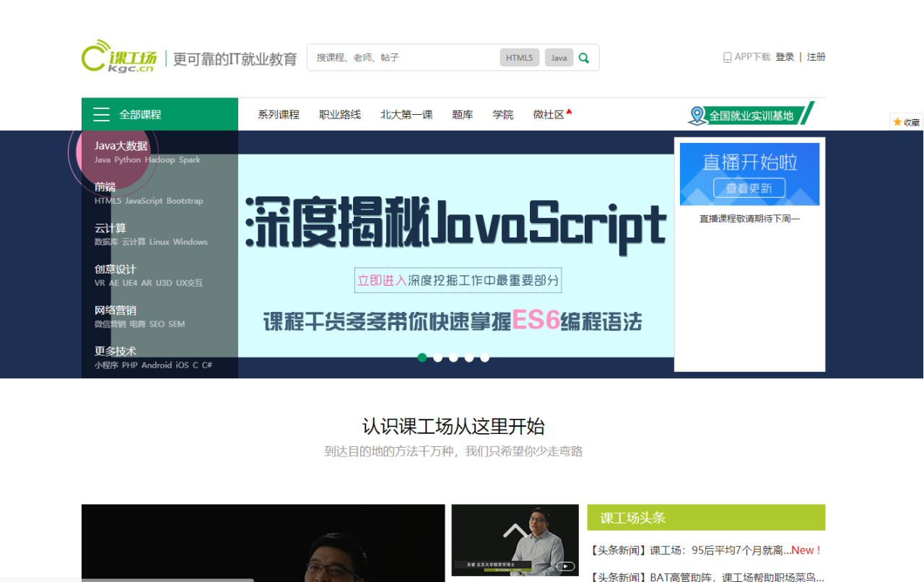Click the APP下载 phone icon

coord(727,57)
